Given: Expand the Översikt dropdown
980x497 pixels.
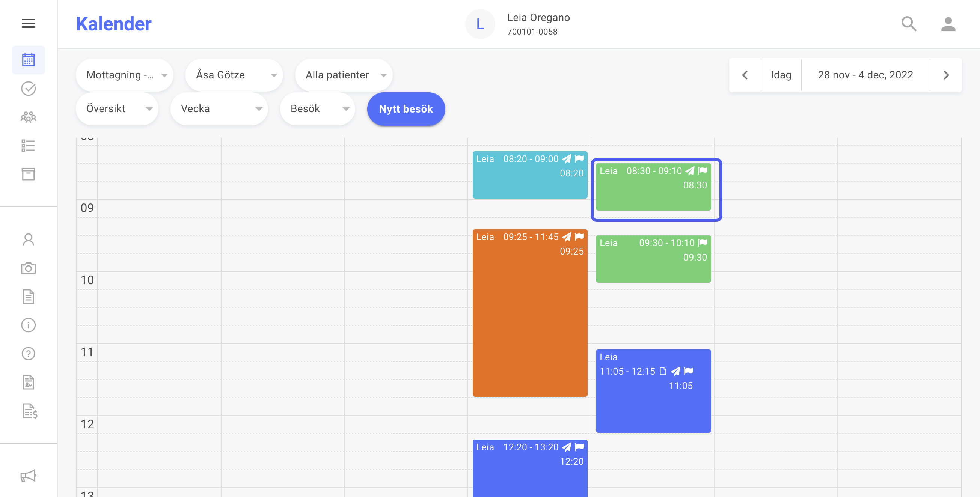Looking at the screenshot, I should pos(117,109).
